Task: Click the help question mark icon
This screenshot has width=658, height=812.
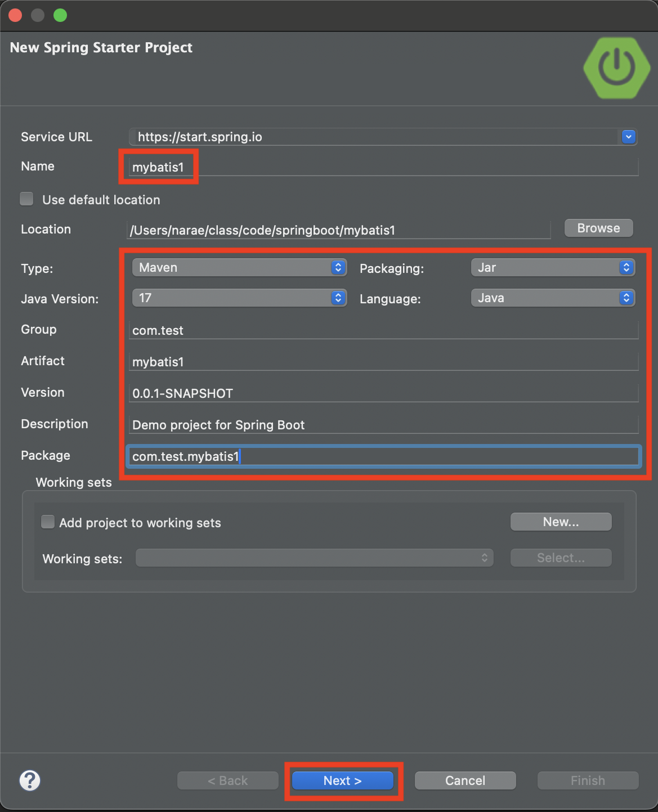Action: click(x=30, y=780)
